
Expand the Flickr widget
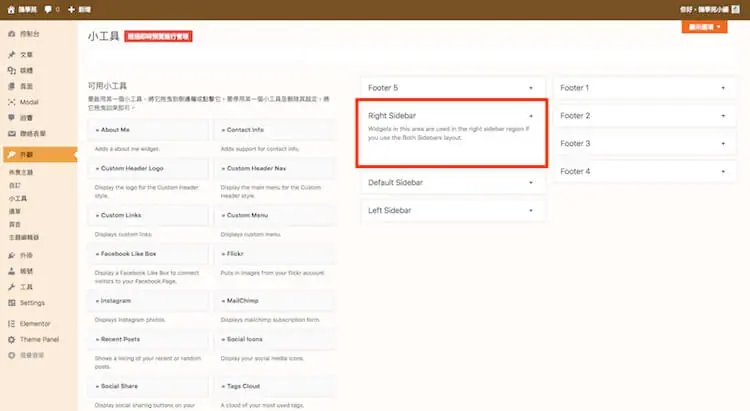[274, 254]
